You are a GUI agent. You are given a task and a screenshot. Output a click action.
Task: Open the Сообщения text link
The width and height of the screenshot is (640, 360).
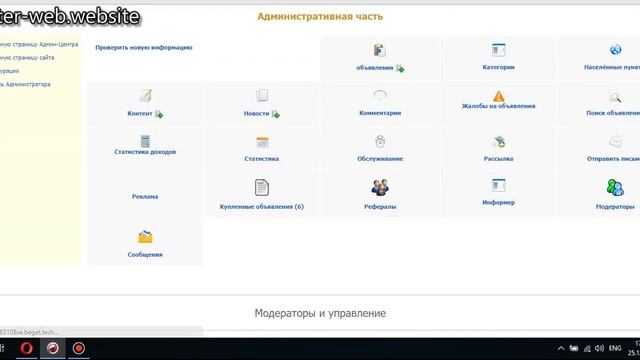coord(145,254)
